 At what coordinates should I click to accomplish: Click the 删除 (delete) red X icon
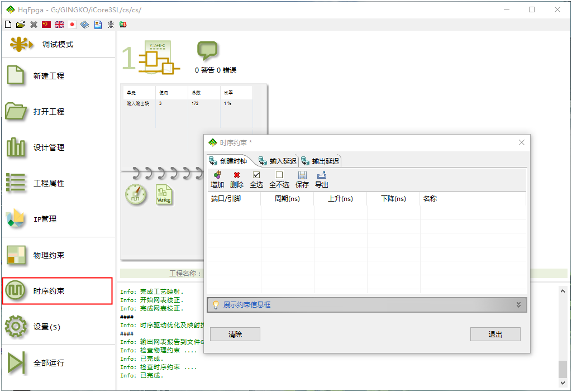coord(237,175)
